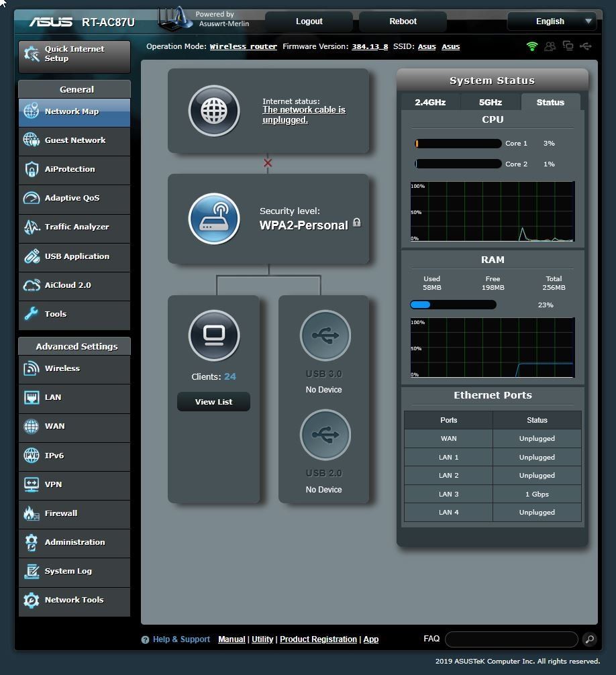Select the LAN 4 port row label
The height and width of the screenshot is (675, 616).
[x=448, y=512]
